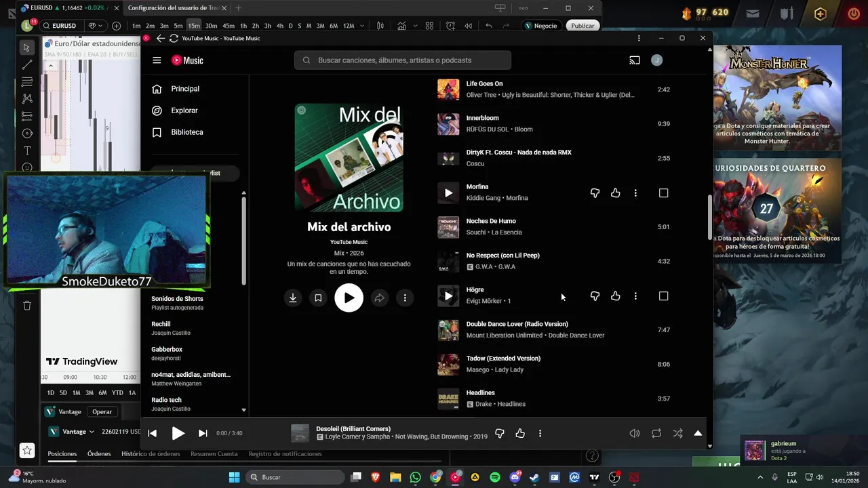
Task: Dislike the song Morfina
Action: 595,193
